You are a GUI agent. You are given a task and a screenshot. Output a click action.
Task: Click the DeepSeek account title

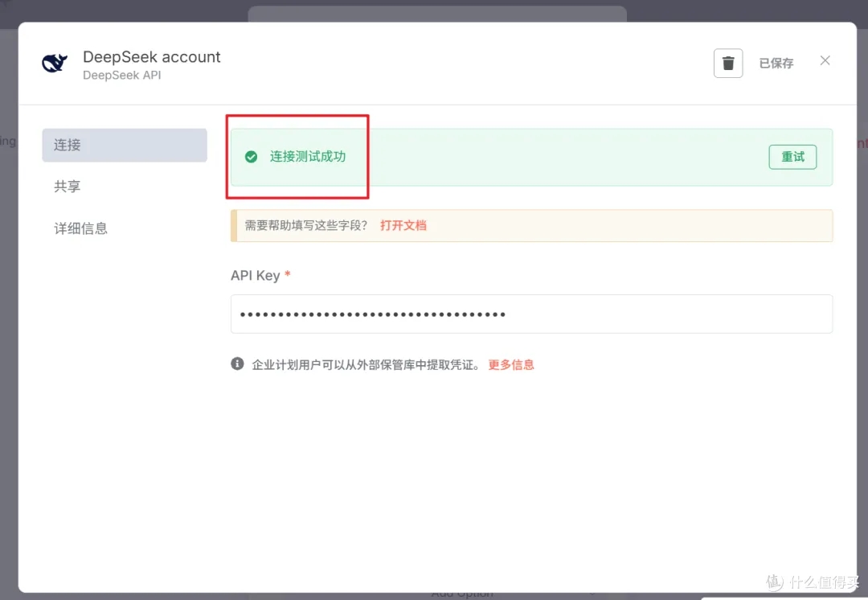152,57
